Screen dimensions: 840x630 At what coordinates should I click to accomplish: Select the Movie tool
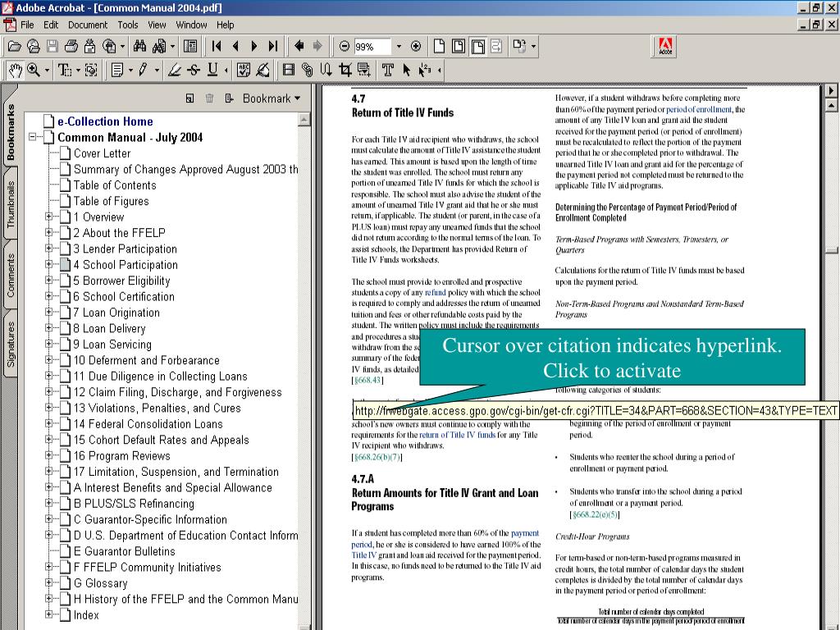pyautogui.click(x=289, y=71)
